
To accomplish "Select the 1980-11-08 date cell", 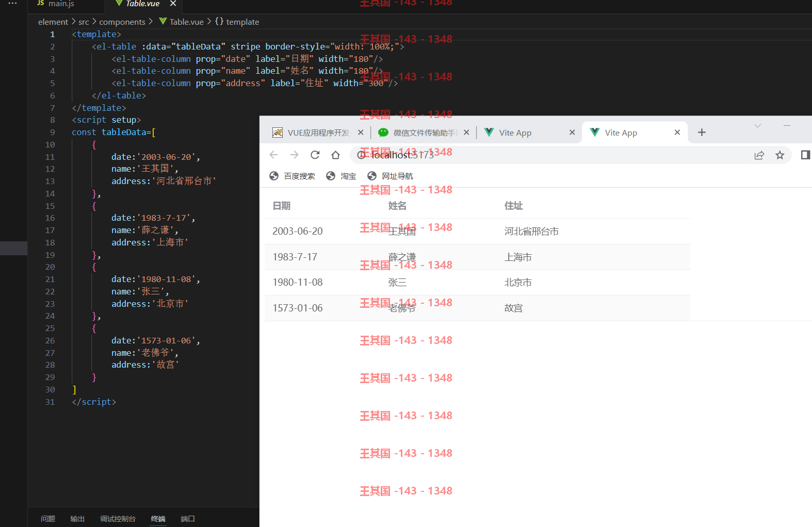I will point(298,283).
